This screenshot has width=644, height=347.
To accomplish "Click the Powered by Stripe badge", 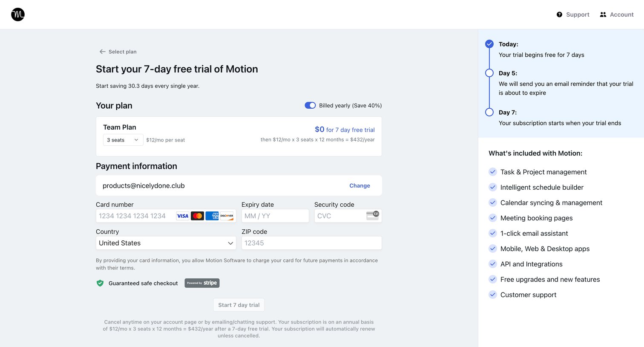I will pos(202,283).
